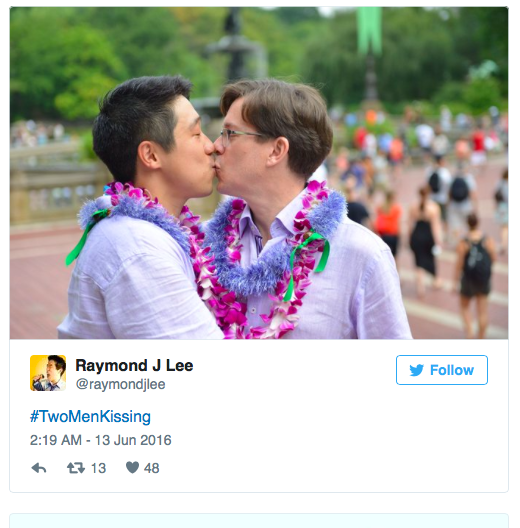Viewport: 520px width, 528px height.
Task: Open the embedded photo of the kissing couple
Action: (259, 173)
